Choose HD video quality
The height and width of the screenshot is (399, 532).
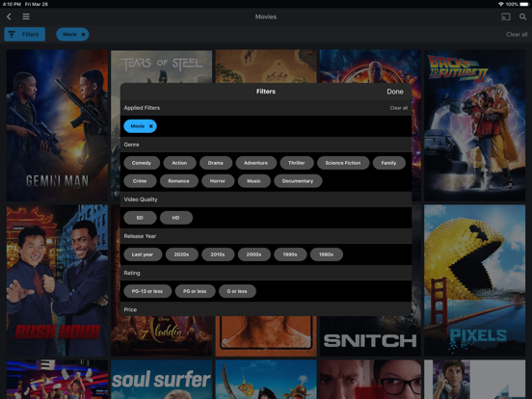tap(175, 218)
